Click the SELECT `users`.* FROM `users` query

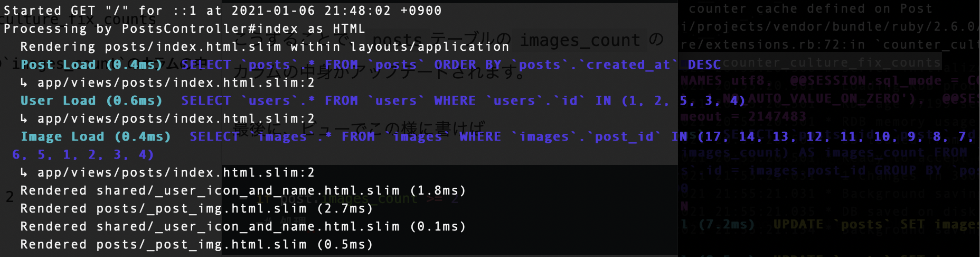(x=463, y=100)
